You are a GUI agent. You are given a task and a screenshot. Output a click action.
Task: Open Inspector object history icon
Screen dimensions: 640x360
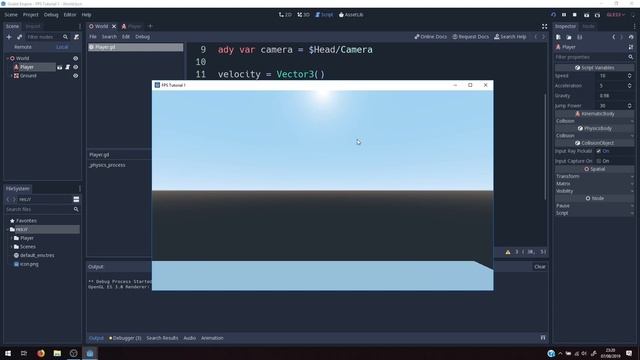(x=631, y=37)
